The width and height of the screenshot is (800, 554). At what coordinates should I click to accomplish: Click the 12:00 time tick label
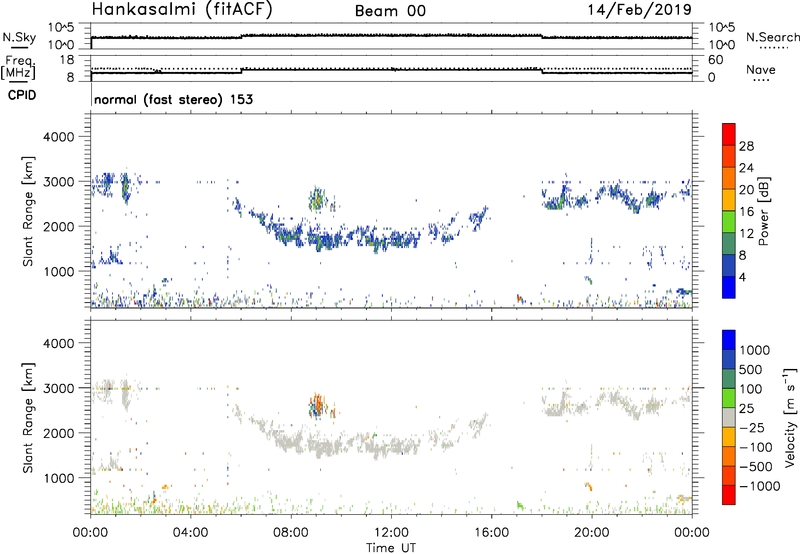[391, 533]
